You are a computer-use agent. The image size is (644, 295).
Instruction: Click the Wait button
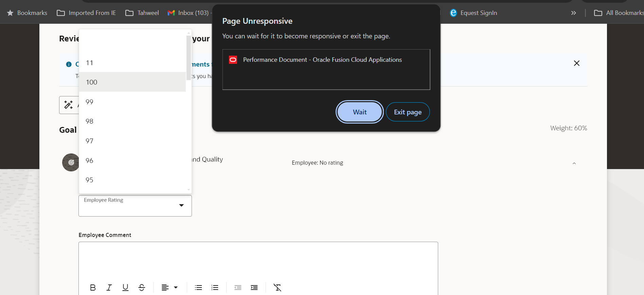pos(360,112)
